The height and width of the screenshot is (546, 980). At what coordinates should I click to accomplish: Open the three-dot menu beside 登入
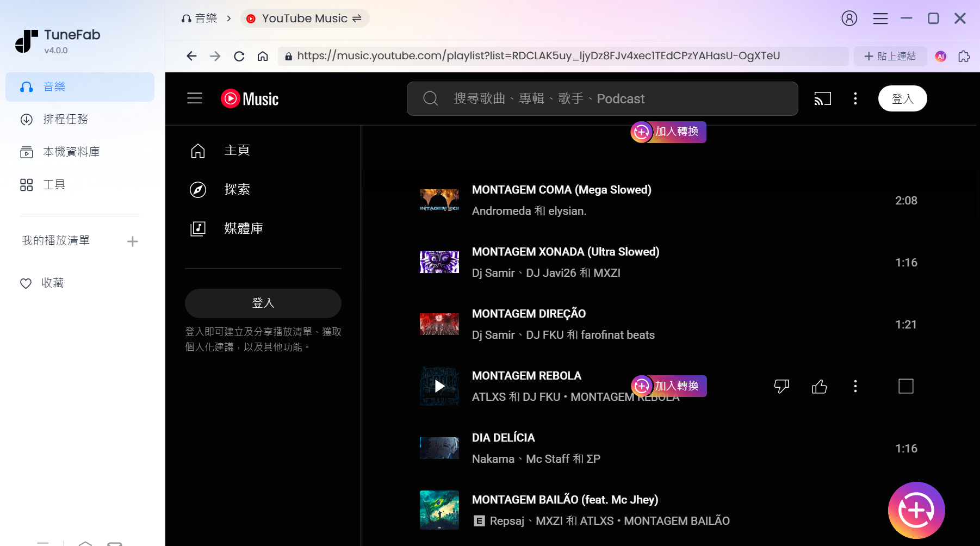click(855, 98)
